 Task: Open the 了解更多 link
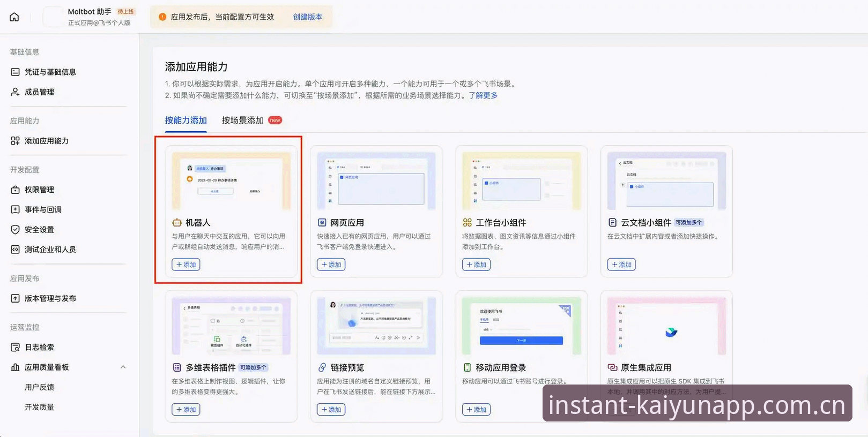483,95
